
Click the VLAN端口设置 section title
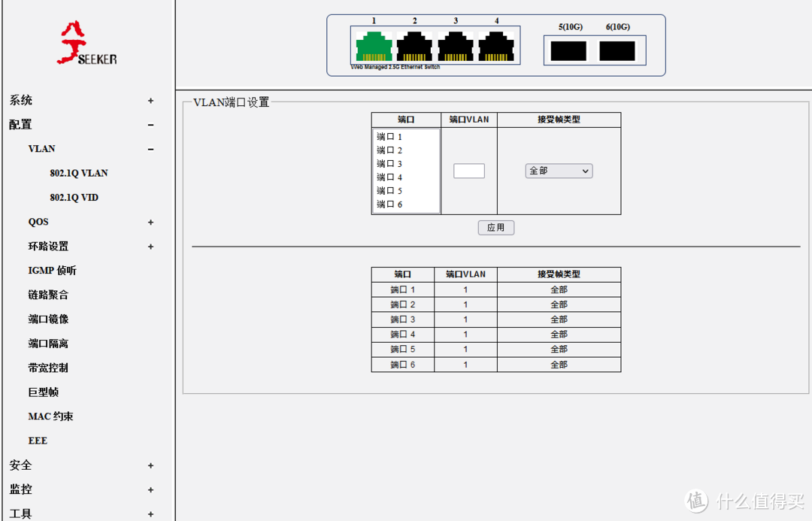[231, 102]
